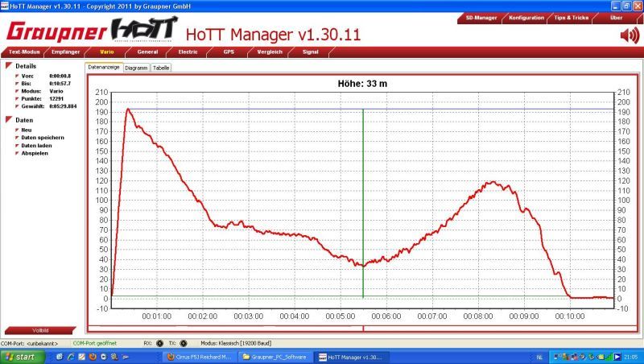Click the 00:05:00 time axis label

340,316
